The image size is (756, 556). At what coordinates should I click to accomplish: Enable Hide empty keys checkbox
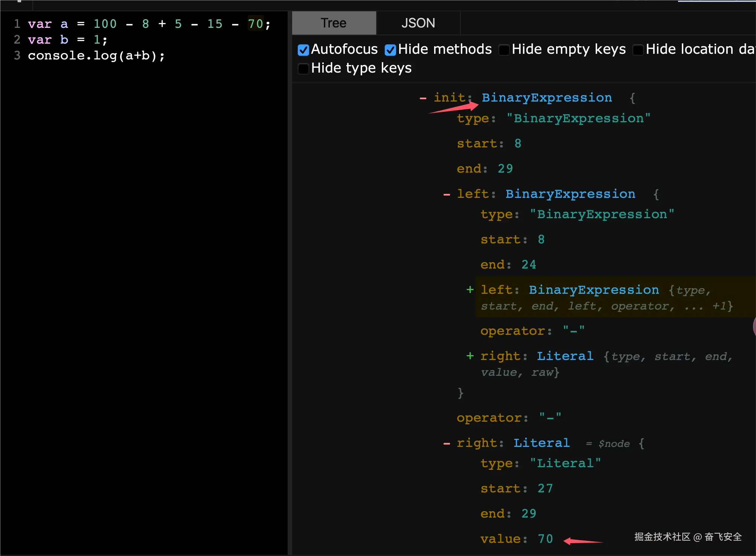pyautogui.click(x=504, y=50)
